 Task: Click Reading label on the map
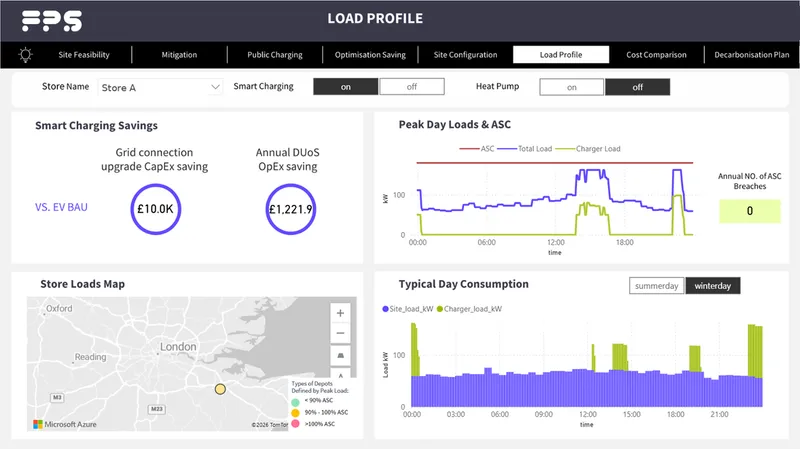point(90,357)
